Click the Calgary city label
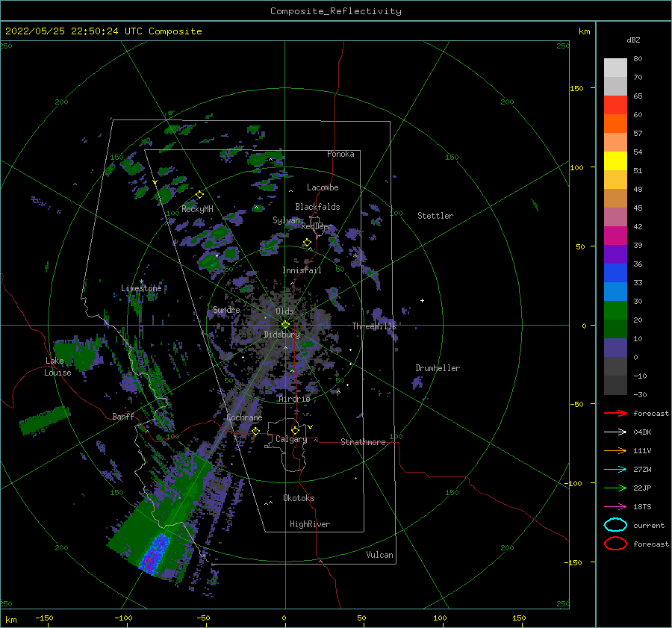The width and height of the screenshot is (672, 628). point(291,439)
